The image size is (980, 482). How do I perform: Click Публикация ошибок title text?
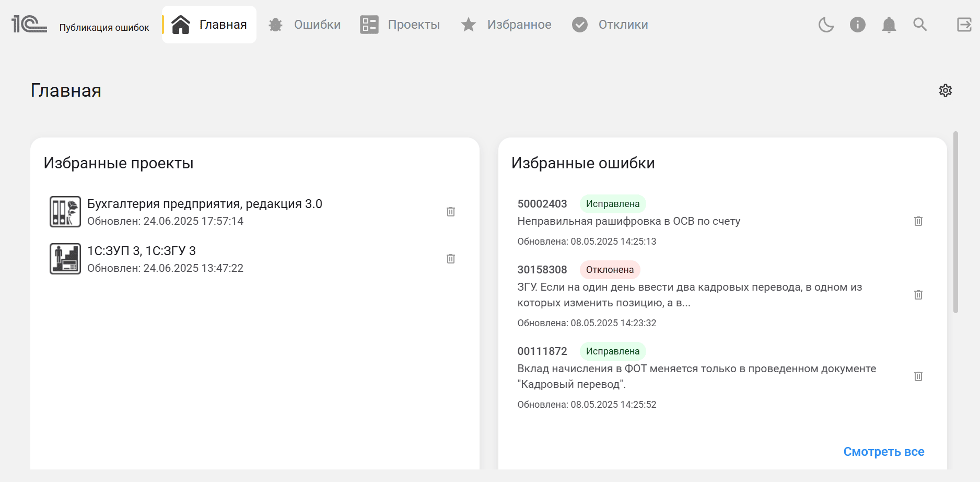coord(104,28)
